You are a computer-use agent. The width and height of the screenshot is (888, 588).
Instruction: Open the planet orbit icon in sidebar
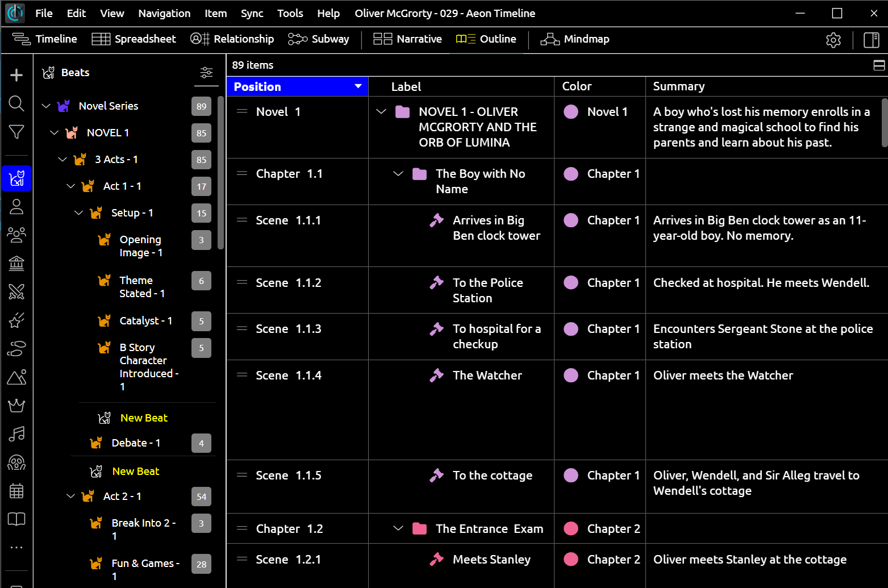tap(16, 349)
